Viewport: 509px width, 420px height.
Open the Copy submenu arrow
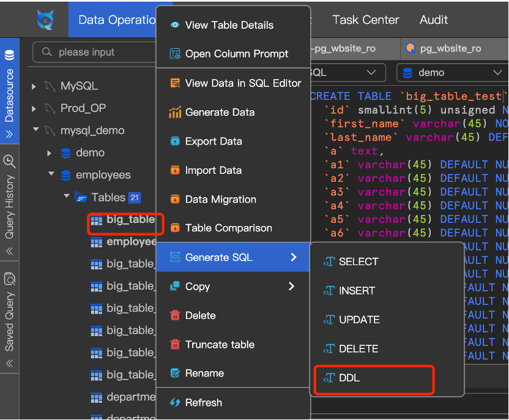(x=291, y=286)
